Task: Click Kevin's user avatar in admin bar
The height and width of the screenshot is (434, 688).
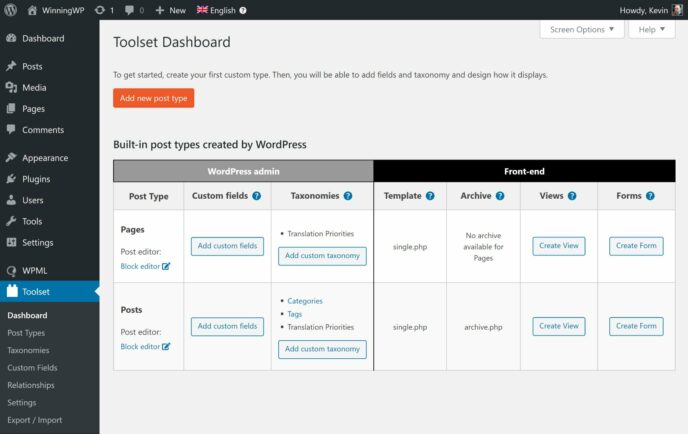Action: pyautogui.click(x=676, y=10)
